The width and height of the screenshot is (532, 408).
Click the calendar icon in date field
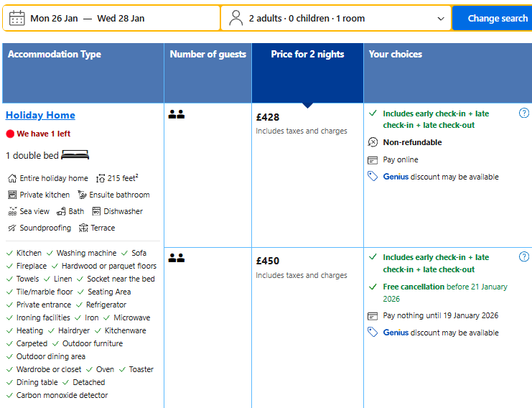click(17, 18)
